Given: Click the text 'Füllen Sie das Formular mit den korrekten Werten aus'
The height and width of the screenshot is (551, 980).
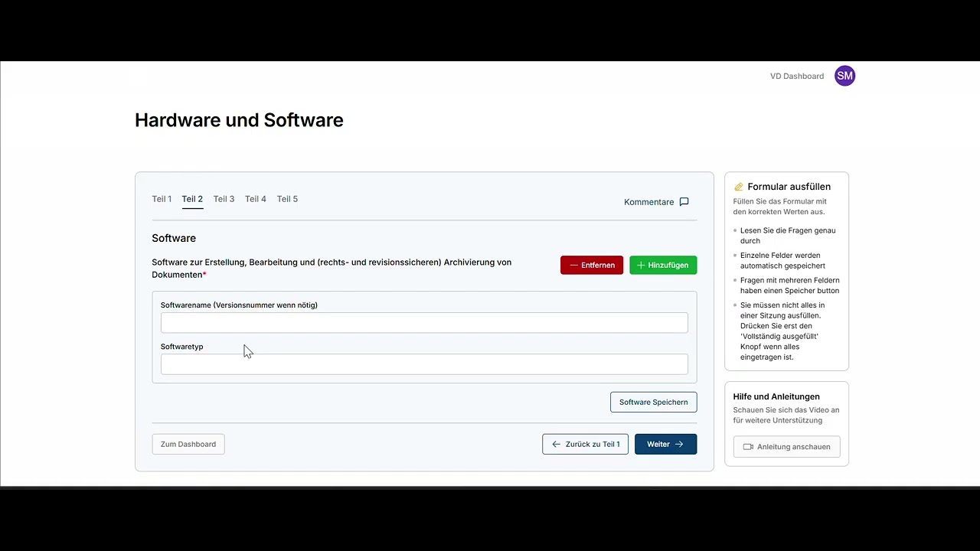Looking at the screenshot, I should [779, 207].
